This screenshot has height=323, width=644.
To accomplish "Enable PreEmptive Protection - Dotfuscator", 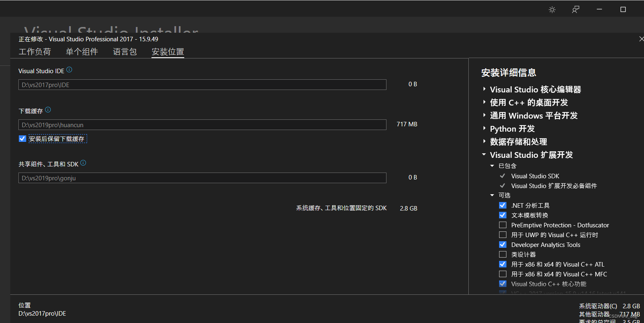I will coord(503,225).
